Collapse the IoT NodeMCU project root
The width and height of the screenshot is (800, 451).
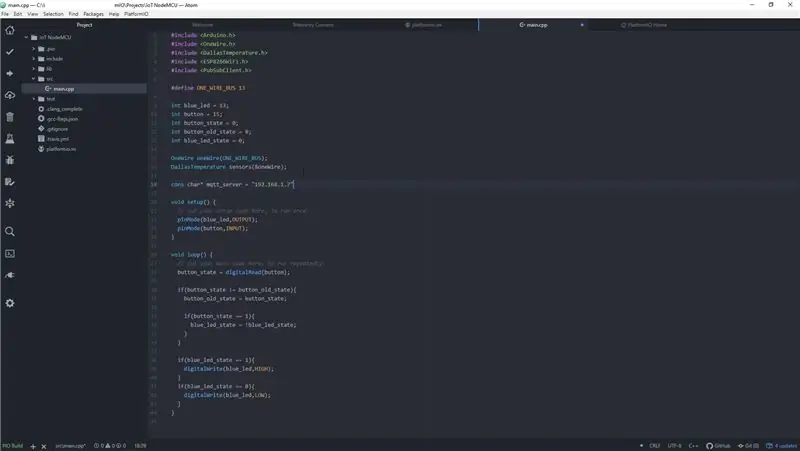27,37
